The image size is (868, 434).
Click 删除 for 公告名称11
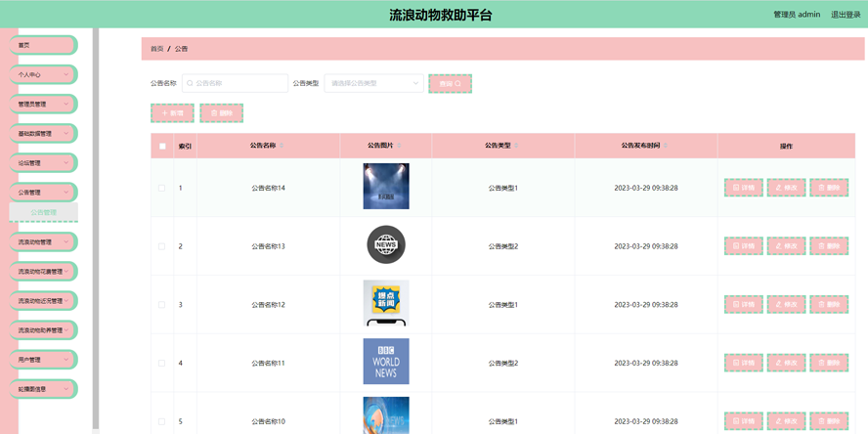pyautogui.click(x=829, y=363)
